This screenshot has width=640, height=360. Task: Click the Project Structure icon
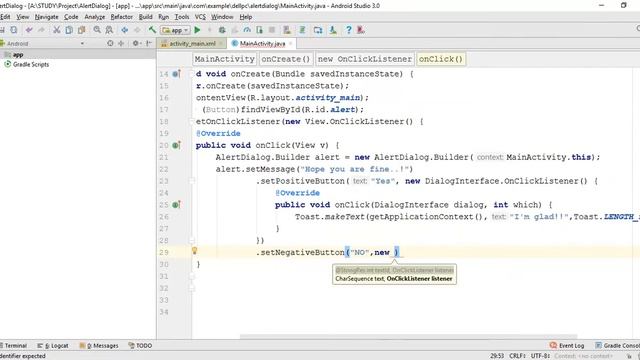pyautogui.click(x=318, y=30)
